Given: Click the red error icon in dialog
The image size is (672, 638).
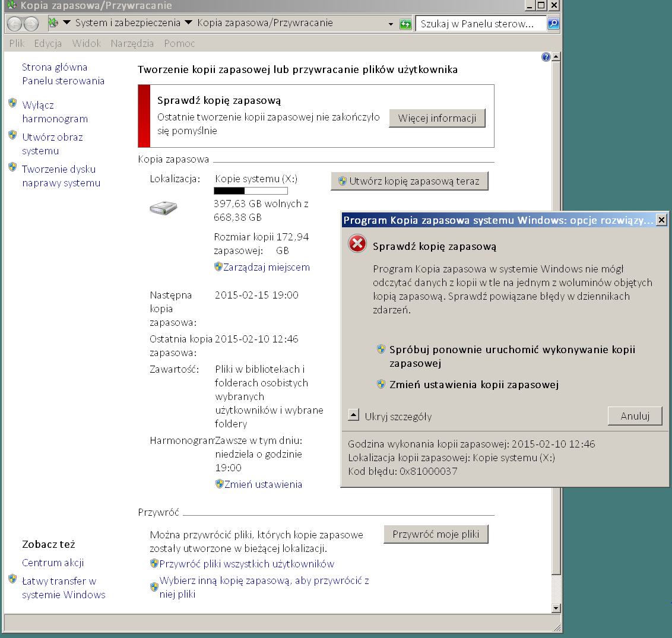Looking at the screenshot, I should click(357, 244).
